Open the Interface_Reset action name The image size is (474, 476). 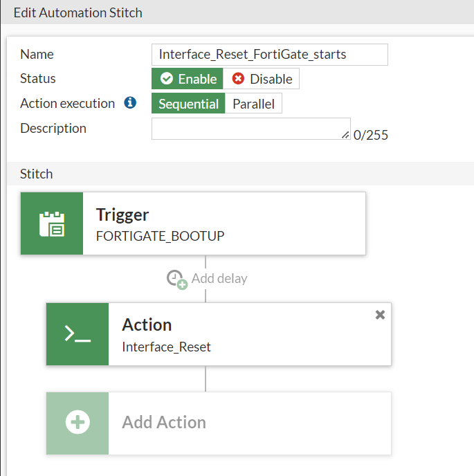(166, 347)
